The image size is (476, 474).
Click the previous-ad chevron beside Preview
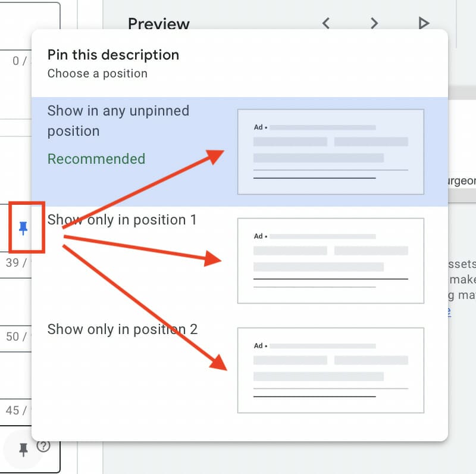[x=326, y=23]
